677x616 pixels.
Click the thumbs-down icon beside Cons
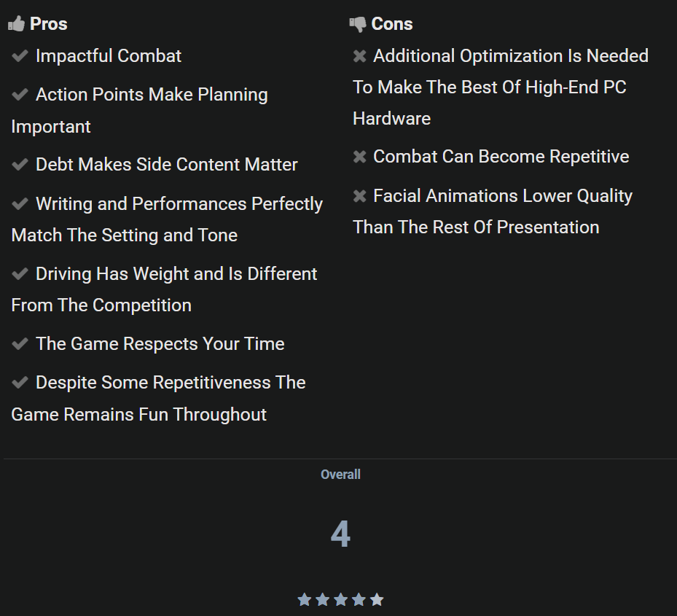coord(358,24)
